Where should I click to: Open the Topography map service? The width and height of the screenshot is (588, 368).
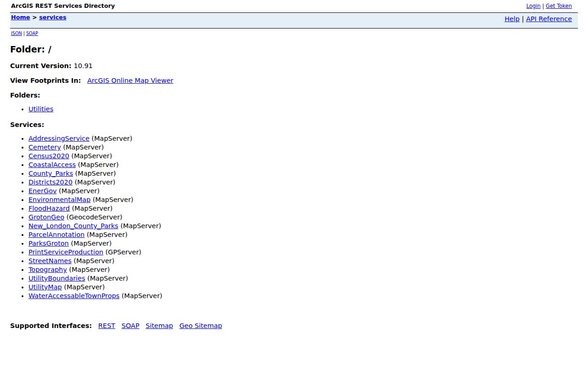point(48,270)
